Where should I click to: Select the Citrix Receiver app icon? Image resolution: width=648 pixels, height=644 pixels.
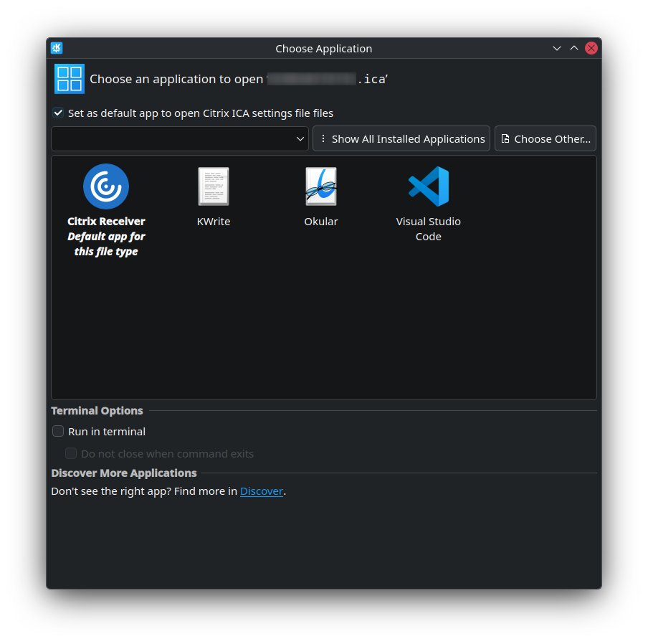(x=106, y=186)
